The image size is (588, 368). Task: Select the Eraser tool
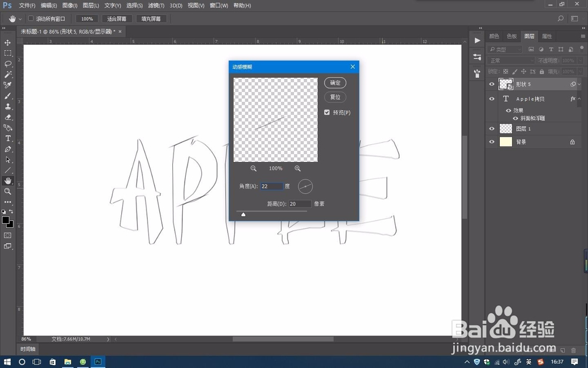tap(8, 117)
